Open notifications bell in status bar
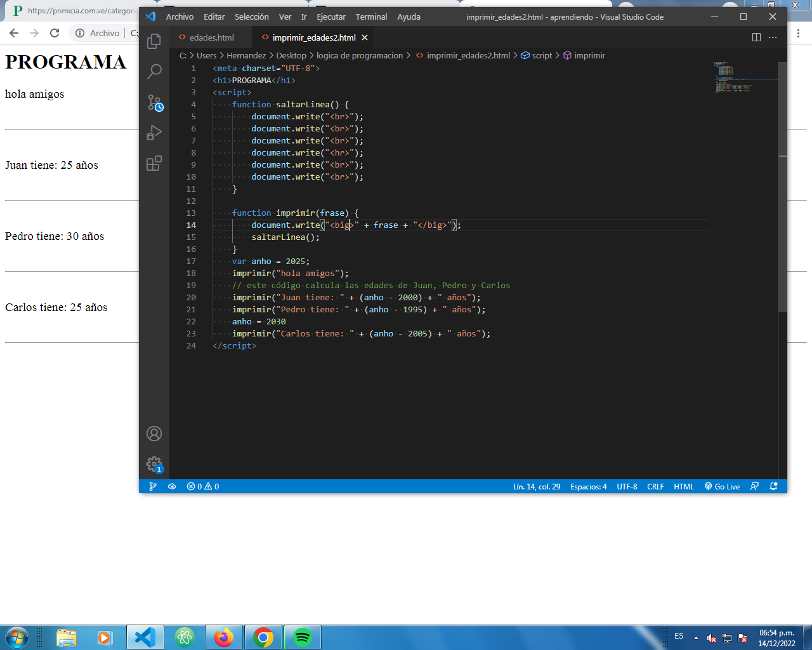The height and width of the screenshot is (650, 812). [x=773, y=486]
